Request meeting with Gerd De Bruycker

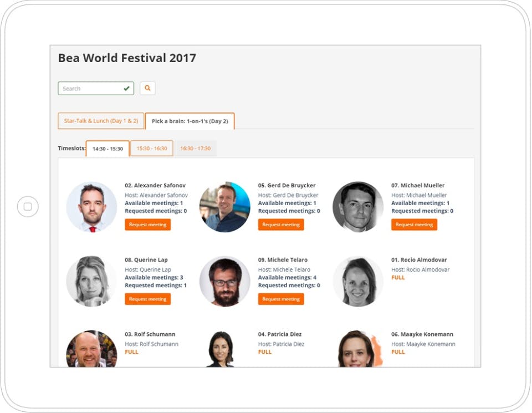pos(281,225)
